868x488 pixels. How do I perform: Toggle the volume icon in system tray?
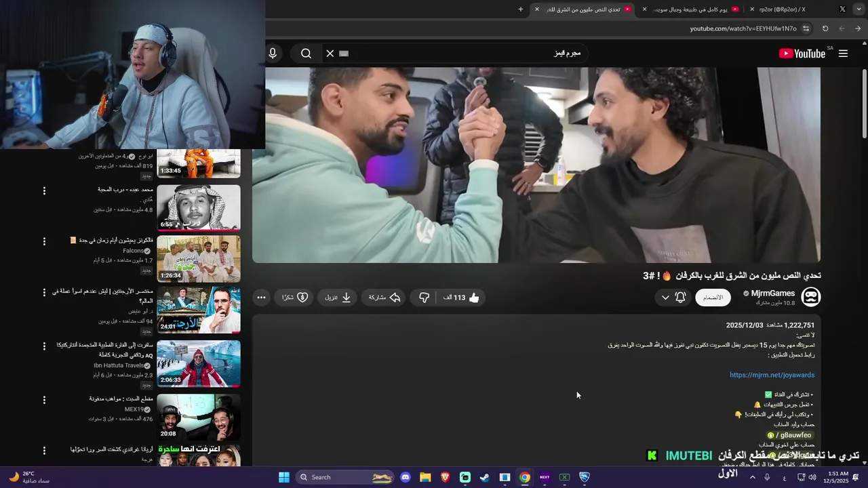[812, 477]
